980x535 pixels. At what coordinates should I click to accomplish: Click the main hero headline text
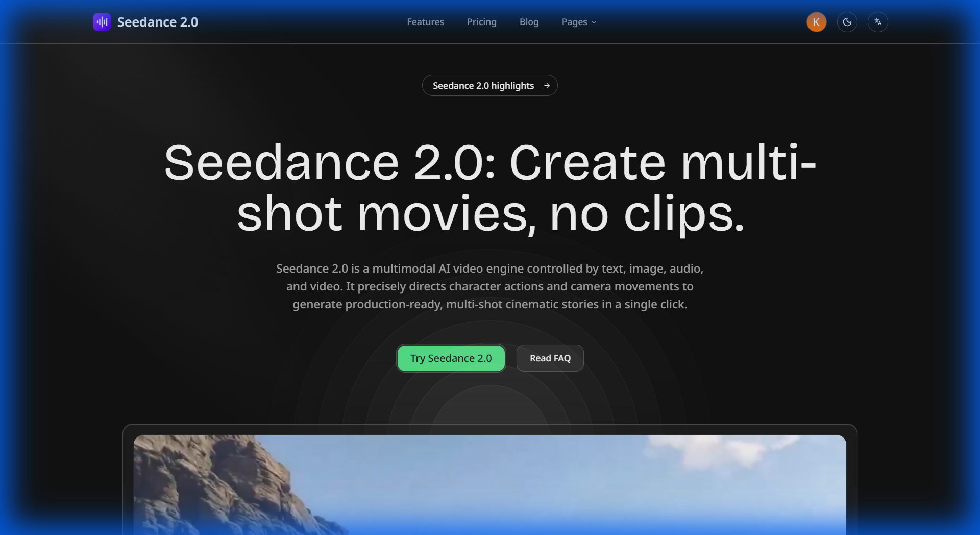(490, 187)
